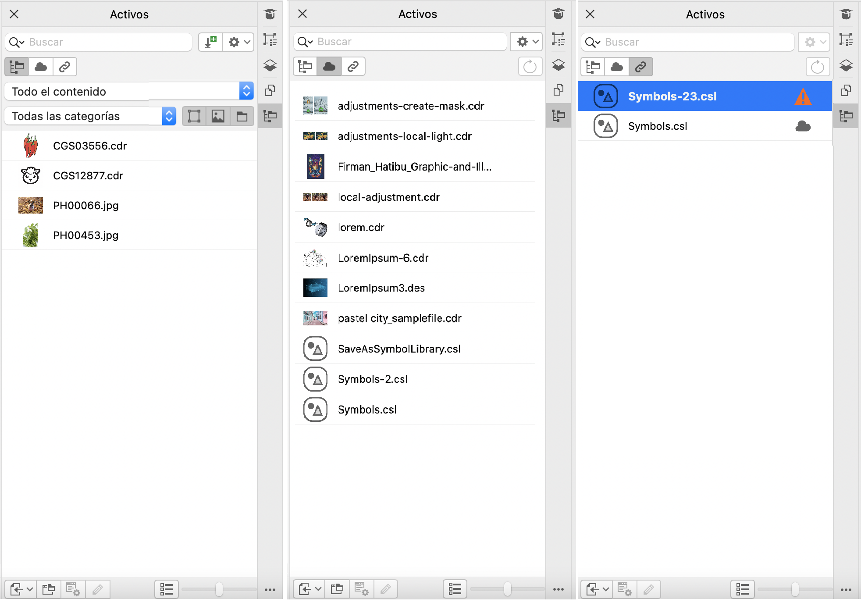The height and width of the screenshot is (606, 868).
Task: Select the pastel city_samplefile.cdr item
Action: pos(399,318)
